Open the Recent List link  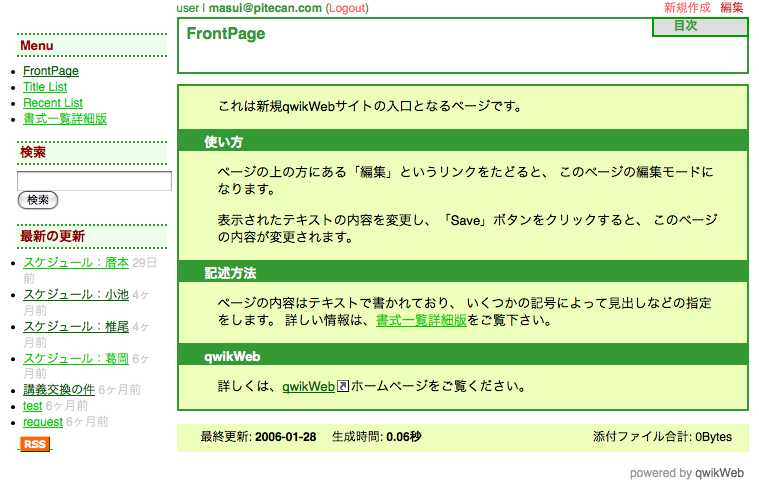tap(53, 103)
